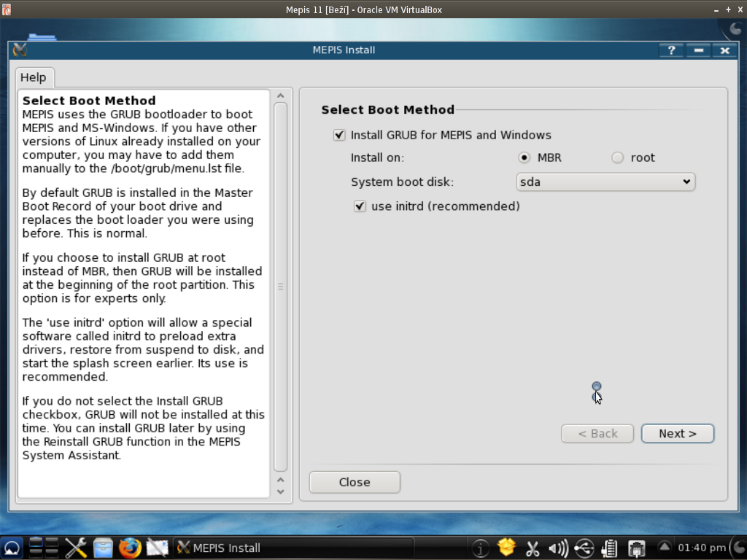Open the mail envelope icon in the panel

click(157, 548)
